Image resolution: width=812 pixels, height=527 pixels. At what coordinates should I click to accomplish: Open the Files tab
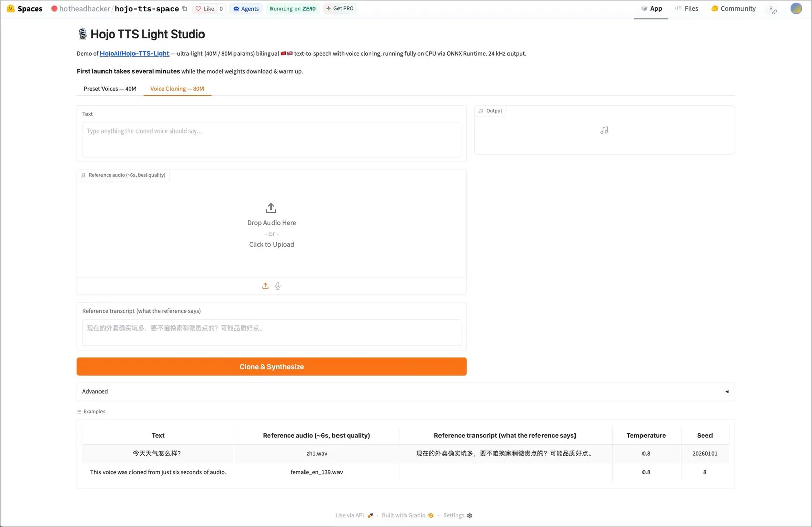687,9
